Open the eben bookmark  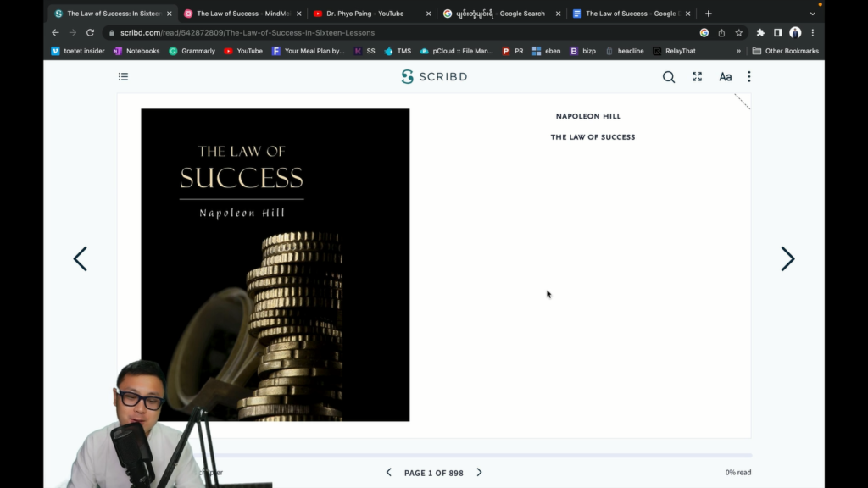(546, 51)
